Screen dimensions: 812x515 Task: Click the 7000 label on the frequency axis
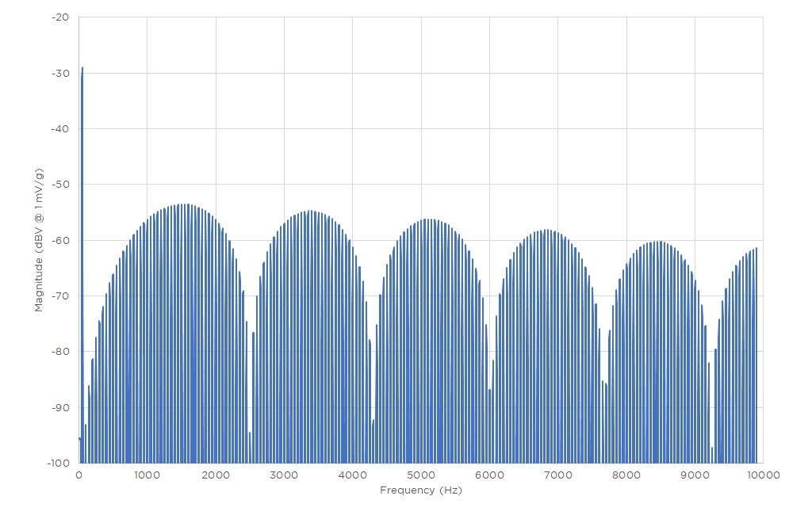557,475
